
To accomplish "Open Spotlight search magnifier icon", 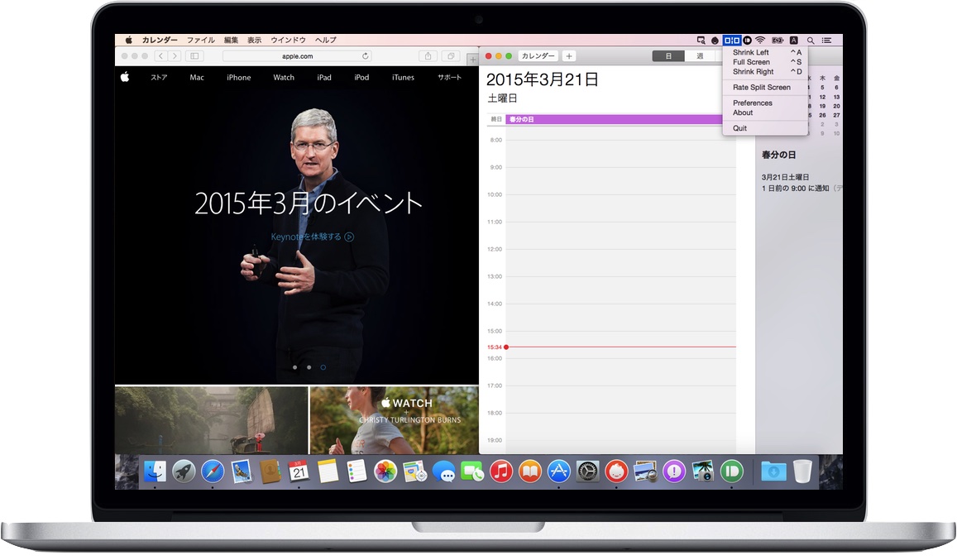I will 811,41.
